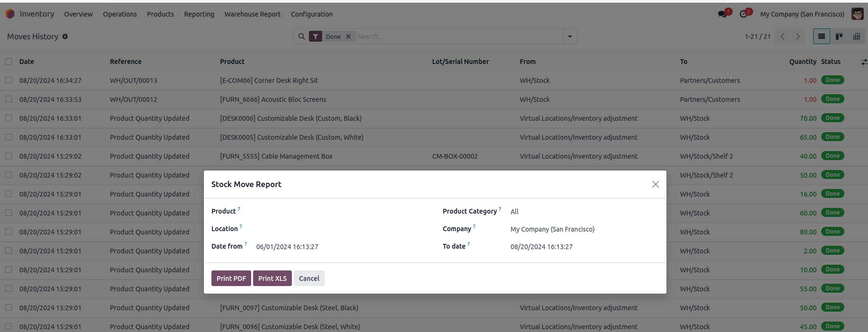The image size is (868, 332).
Task: Expand the search options dropdown arrow
Action: 570,36
